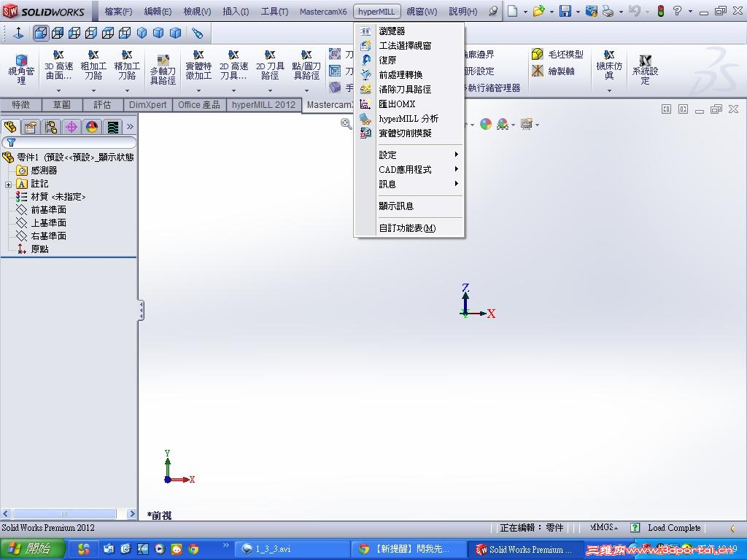Viewport: 747px width, 560px height.
Task: Click the pushpin icon in menu bar
Action: (494, 11)
